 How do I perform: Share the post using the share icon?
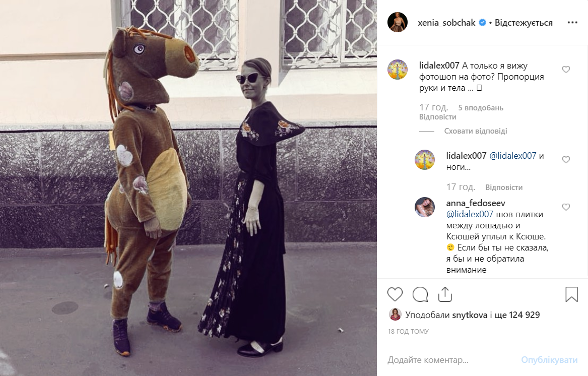click(x=445, y=294)
